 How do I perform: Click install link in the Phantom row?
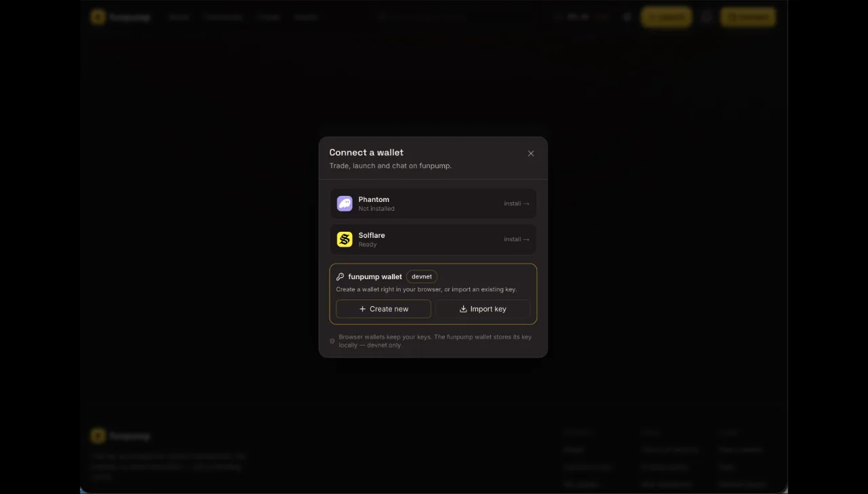coord(517,203)
